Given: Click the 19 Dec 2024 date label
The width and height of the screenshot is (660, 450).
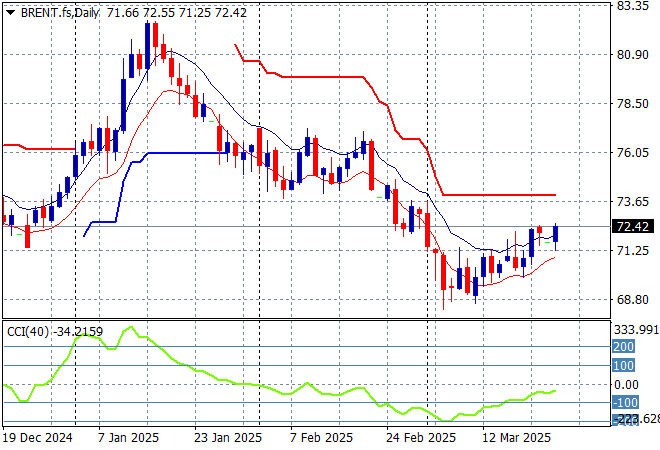Looking at the screenshot, I should coord(37,438).
